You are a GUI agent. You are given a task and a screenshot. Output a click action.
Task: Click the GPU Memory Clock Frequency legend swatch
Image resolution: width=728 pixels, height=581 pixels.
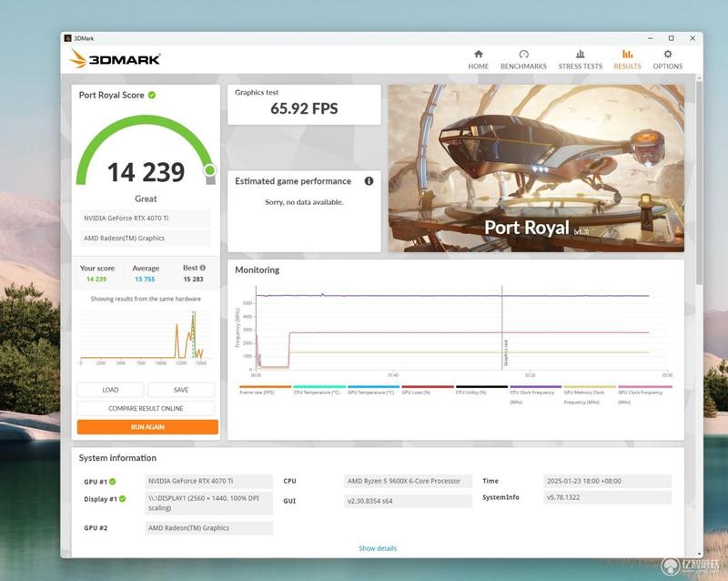pos(590,387)
